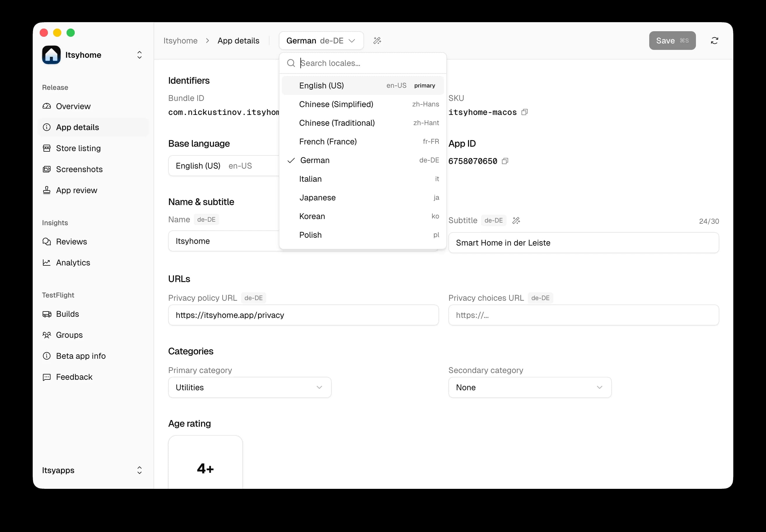This screenshot has height=532, width=766.
Task: Open App review from the sidebar
Action: point(76,190)
